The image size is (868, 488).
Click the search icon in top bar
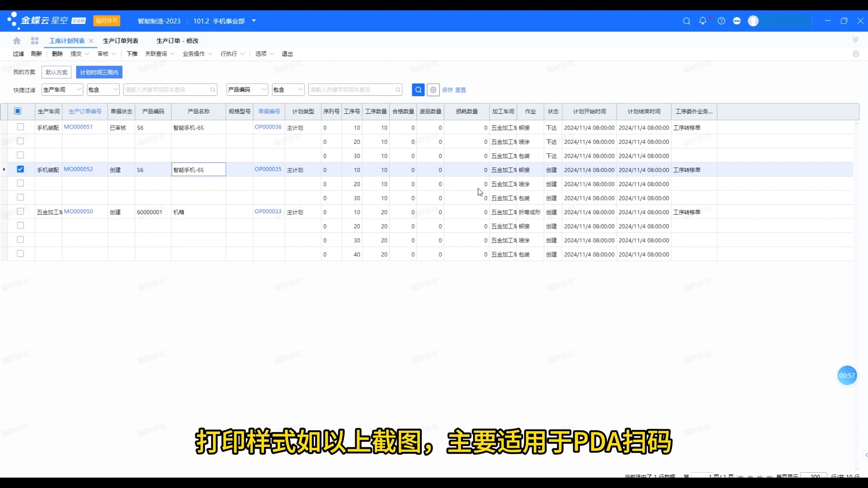click(686, 21)
